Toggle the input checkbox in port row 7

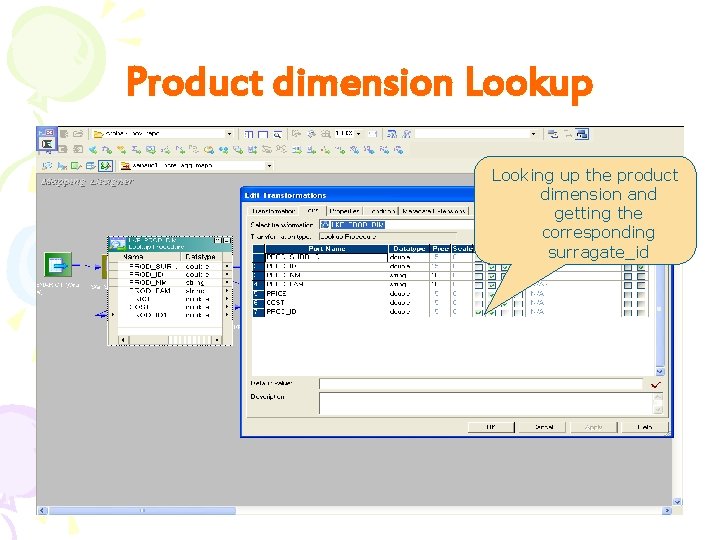tap(478, 312)
